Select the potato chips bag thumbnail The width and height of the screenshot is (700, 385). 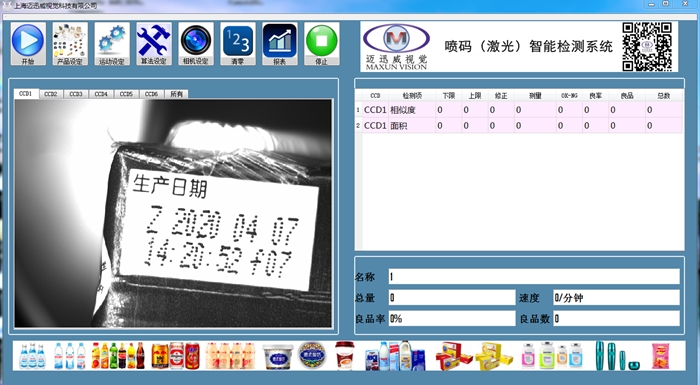click(x=661, y=356)
